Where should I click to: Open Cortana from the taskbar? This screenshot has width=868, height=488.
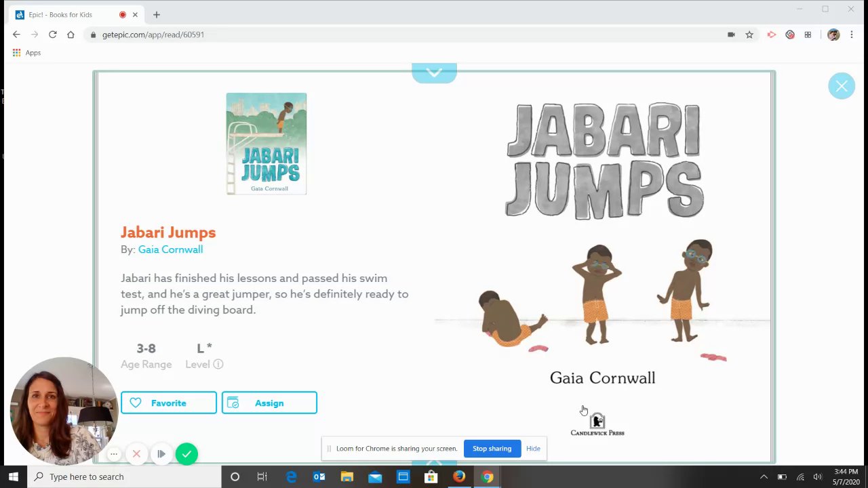[235, 476]
